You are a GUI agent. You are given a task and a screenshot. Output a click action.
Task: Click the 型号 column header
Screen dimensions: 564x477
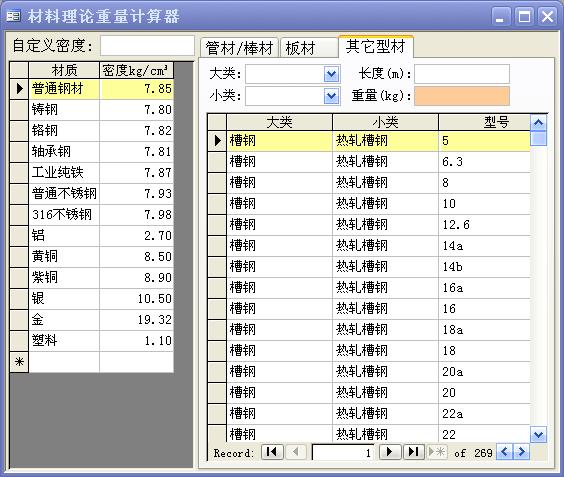point(484,122)
